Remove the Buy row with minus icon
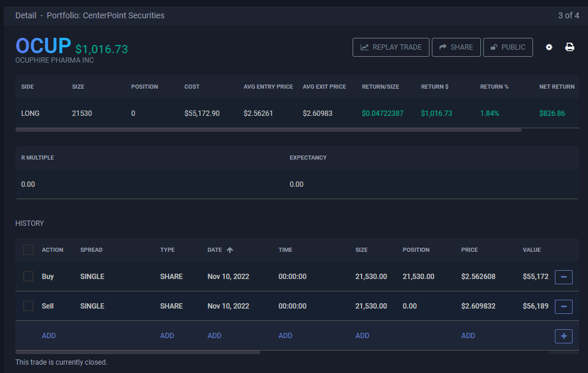 coord(563,277)
